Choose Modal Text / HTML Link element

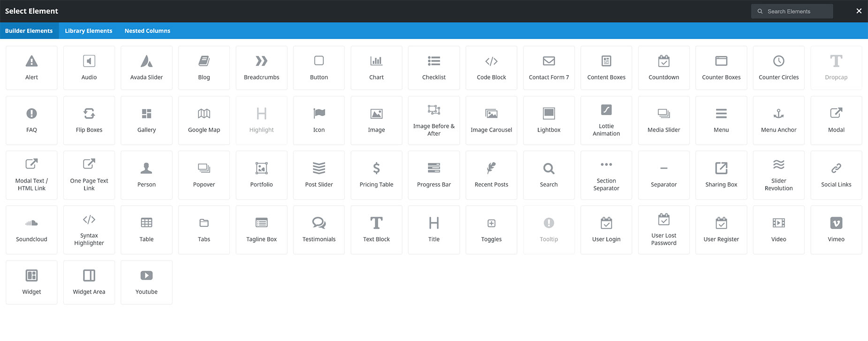31,175
